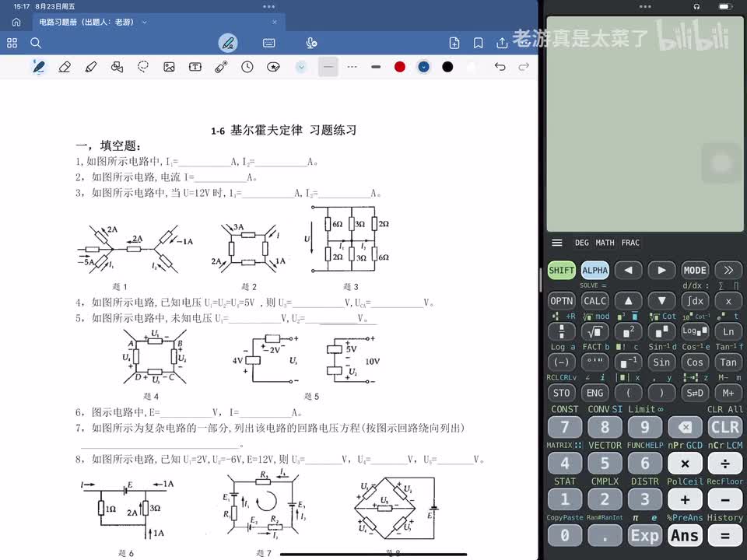Open the grid thumbnails view icon
747x560 pixels.
(12, 44)
